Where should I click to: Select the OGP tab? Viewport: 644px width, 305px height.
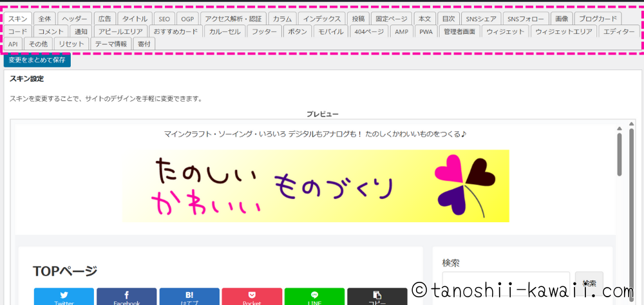187,19
